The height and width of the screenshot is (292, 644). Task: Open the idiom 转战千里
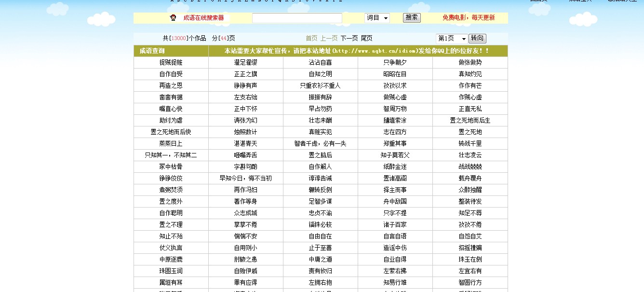click(x=470, y=144)
